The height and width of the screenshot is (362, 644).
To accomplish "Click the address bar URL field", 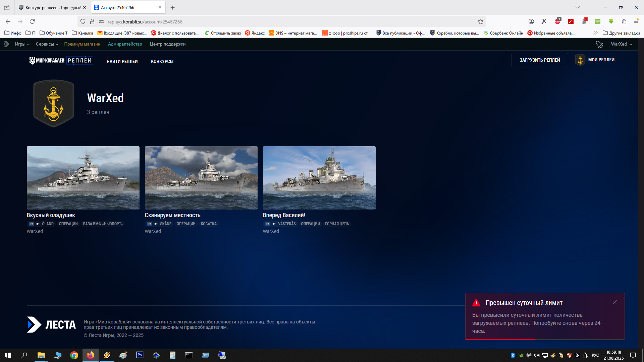I will [282, 21].
